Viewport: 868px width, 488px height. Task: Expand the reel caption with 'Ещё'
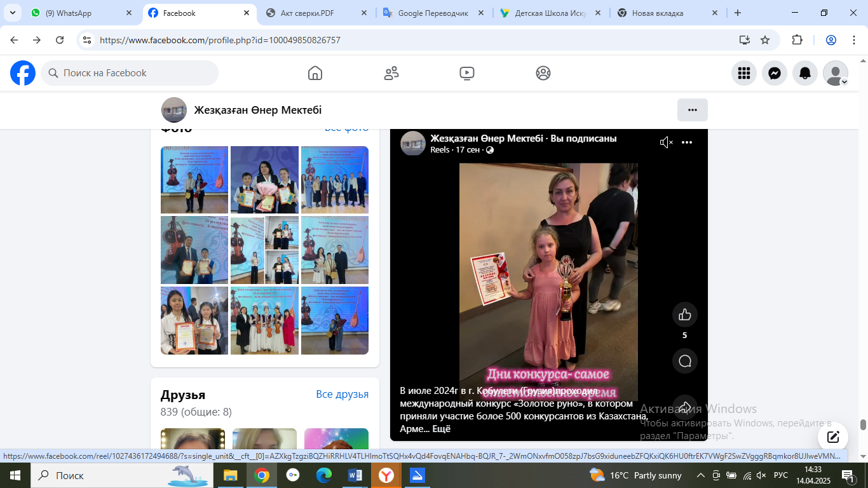coord(441,429)
